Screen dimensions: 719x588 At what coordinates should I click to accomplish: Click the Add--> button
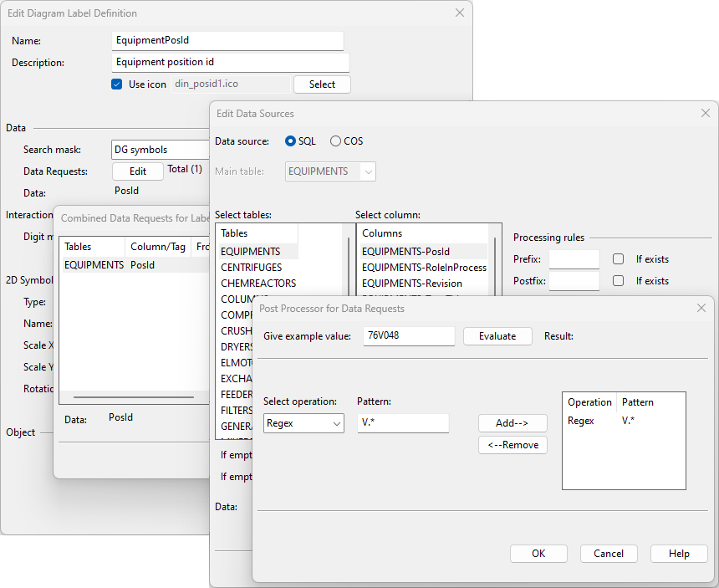pyautogui.click(x=512, y=423)
